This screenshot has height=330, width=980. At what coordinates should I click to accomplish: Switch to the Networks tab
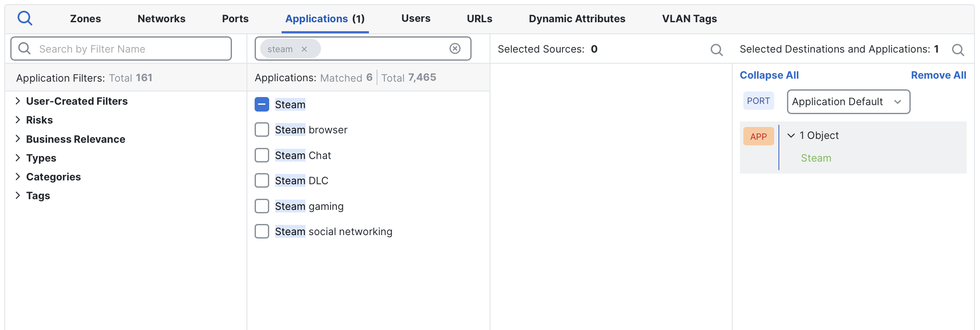click(x=161, y=19)
